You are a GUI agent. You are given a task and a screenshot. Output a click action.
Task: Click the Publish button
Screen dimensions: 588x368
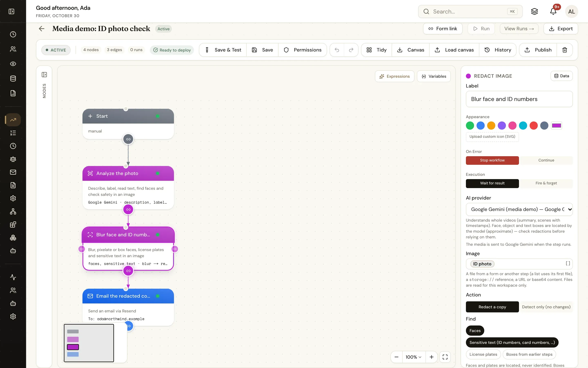(538, 50)
